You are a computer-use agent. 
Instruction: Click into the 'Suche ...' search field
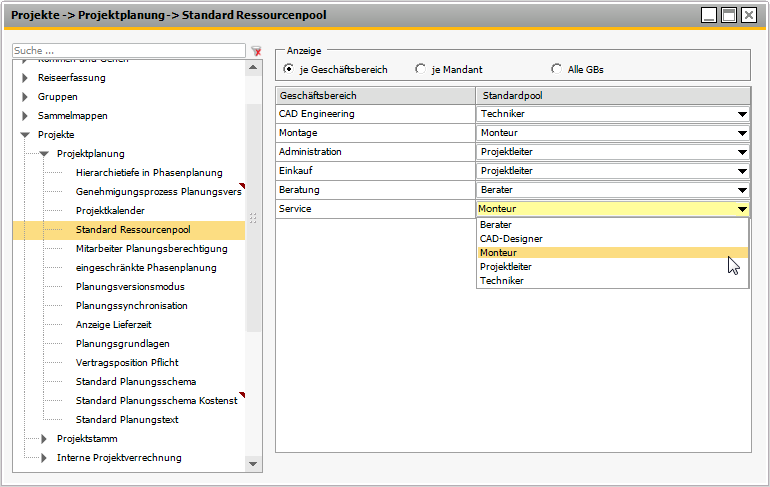coord(128,50)
